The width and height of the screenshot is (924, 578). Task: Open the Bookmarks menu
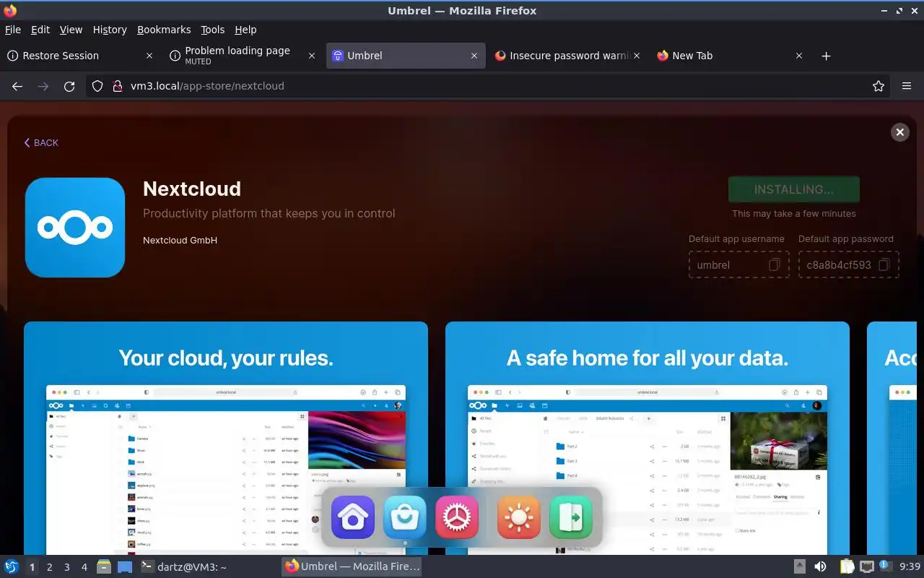164,30
